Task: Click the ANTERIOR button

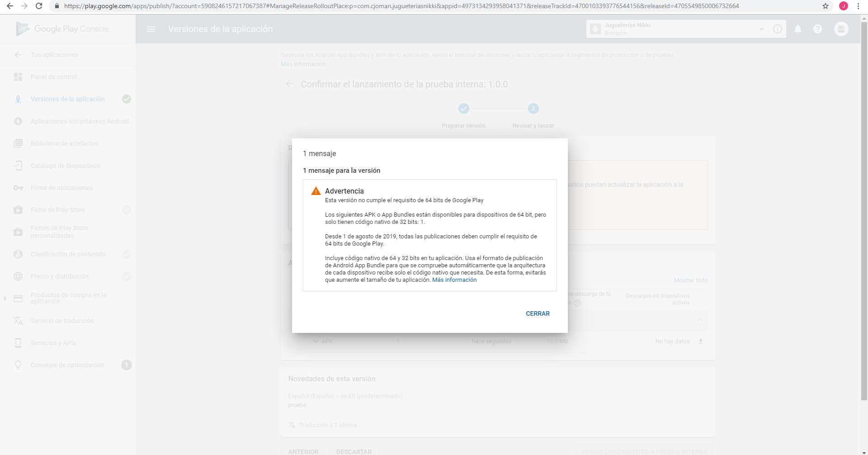Action: coord(303,451)
